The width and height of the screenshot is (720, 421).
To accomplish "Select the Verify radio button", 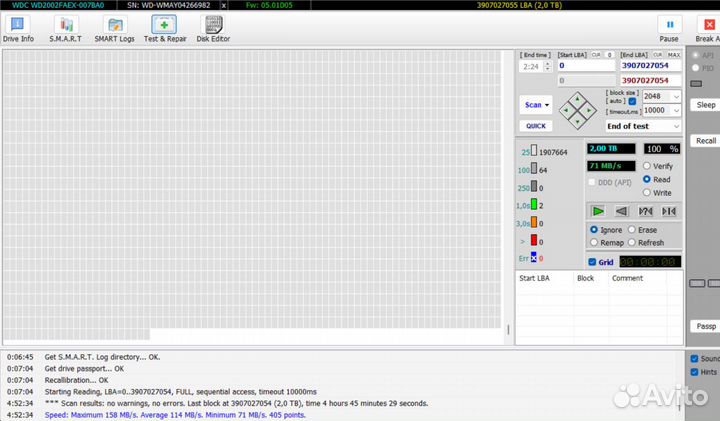I will tap(647, 166).
